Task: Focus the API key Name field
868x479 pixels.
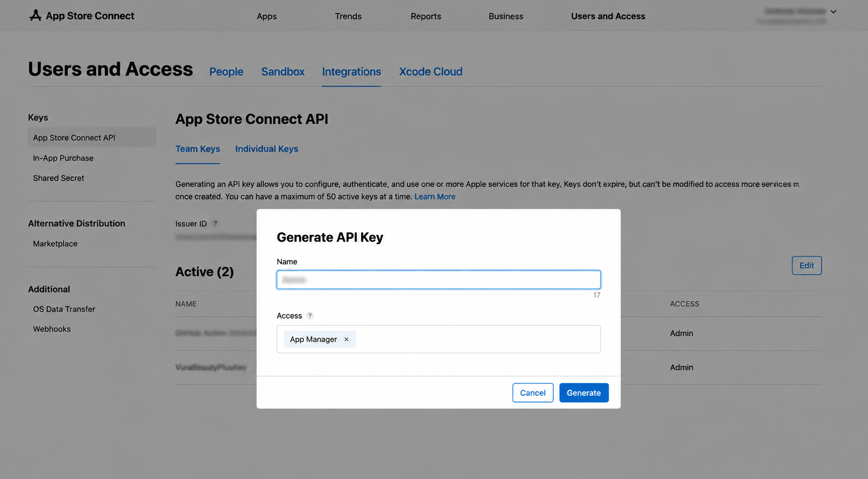Action: click(439, 280)
